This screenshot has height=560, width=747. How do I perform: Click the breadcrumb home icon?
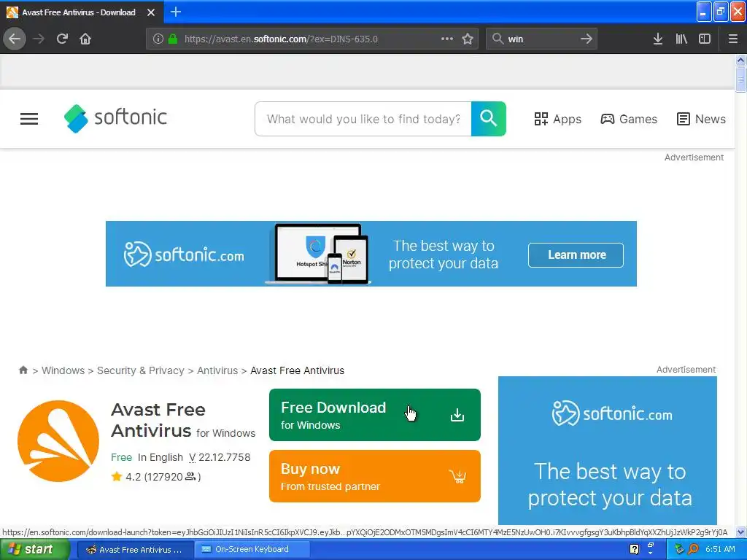[23, 370]
